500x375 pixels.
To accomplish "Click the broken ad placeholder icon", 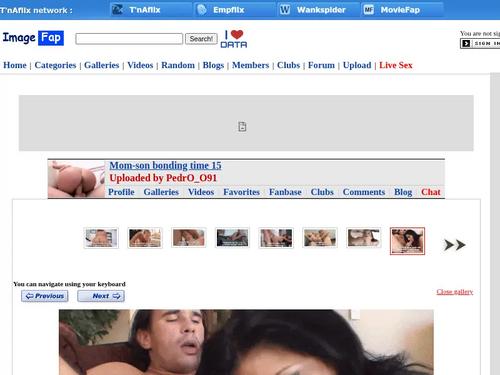I will click(x=242, y=127).
